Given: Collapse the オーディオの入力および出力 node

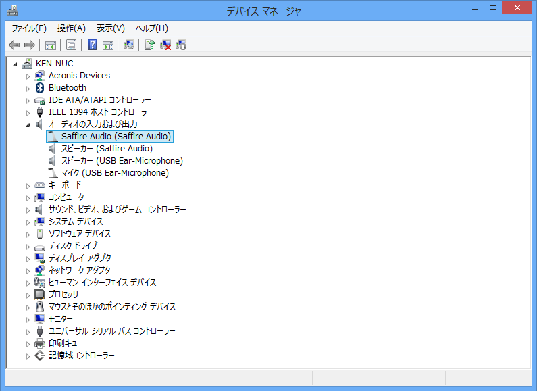Looking at the screenshot, I should tap(28, 125).
